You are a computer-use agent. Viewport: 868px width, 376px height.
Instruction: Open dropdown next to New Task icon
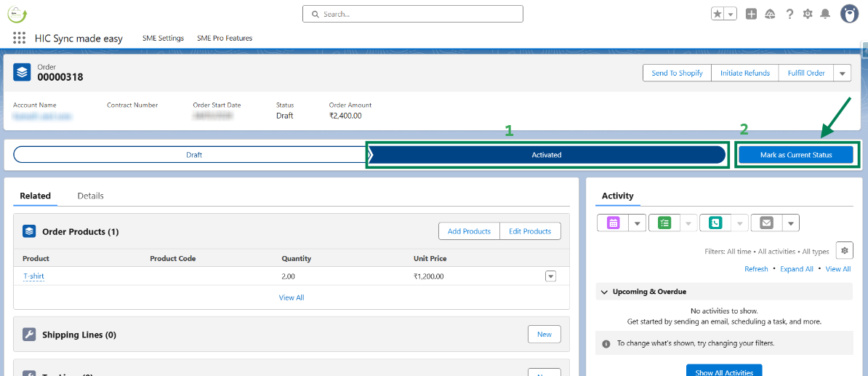(688, 223)
